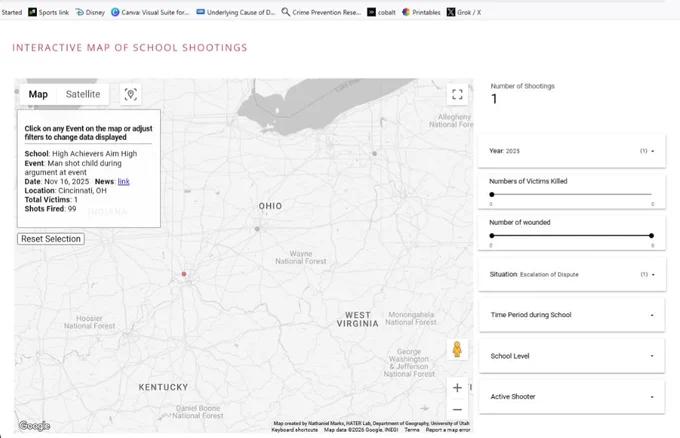
Task: Click Date: Nov 16, 2025 text
Action: [x=57, y=182]
